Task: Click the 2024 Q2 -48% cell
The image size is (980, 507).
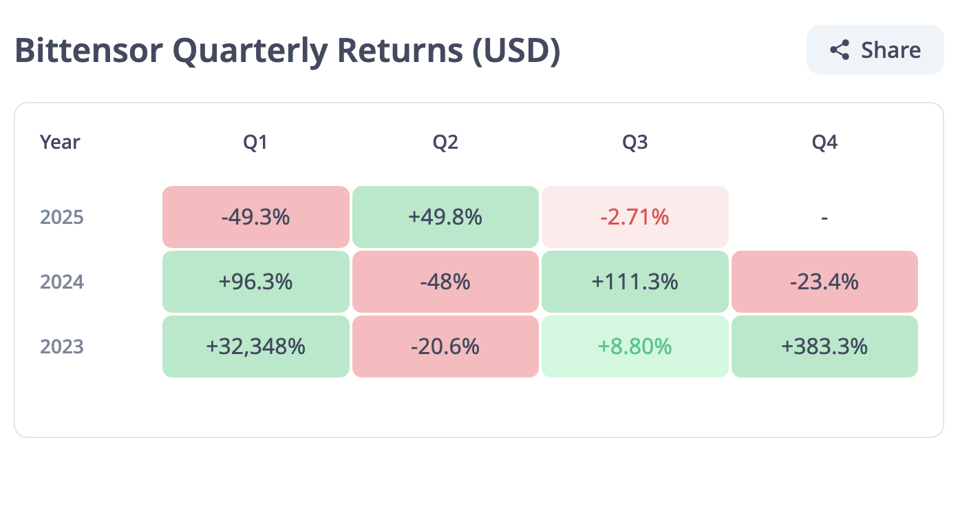Action: coord(445,282)
